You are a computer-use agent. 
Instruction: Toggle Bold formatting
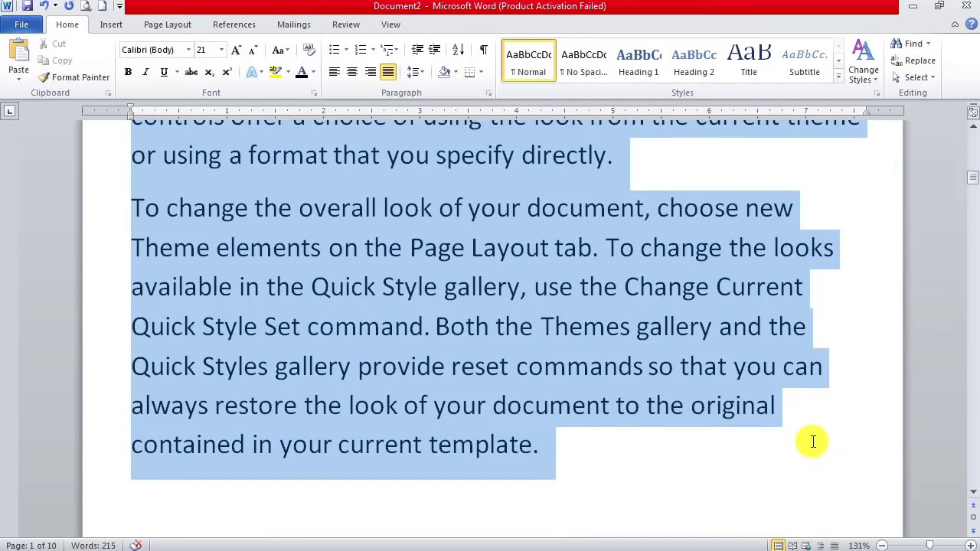[x=128, y=72]
